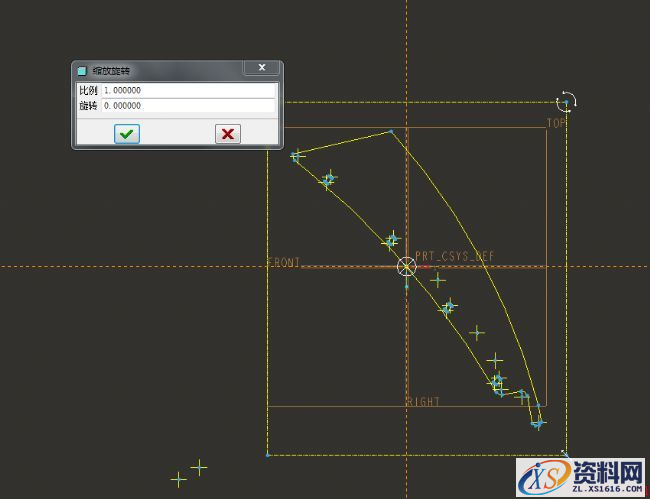
Task: Pick the upper isolated cross point at bottom-left
Action: pos(199,467)
